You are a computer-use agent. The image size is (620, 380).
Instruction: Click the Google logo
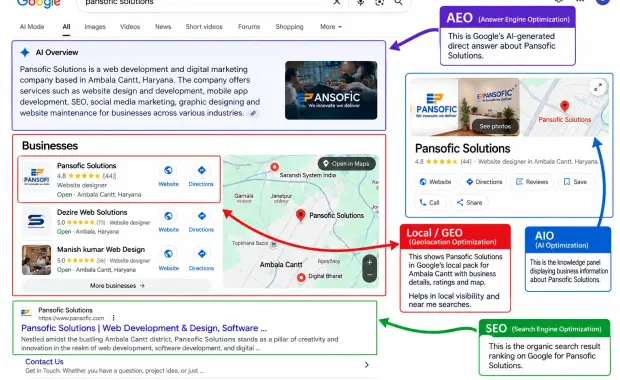click(39, 4)
